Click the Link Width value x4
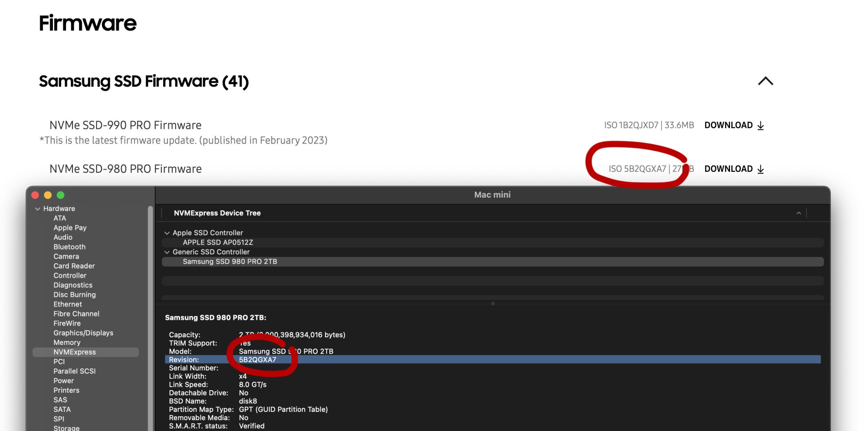Viewport: 868px width, 431px height. [x=243, y=376]
